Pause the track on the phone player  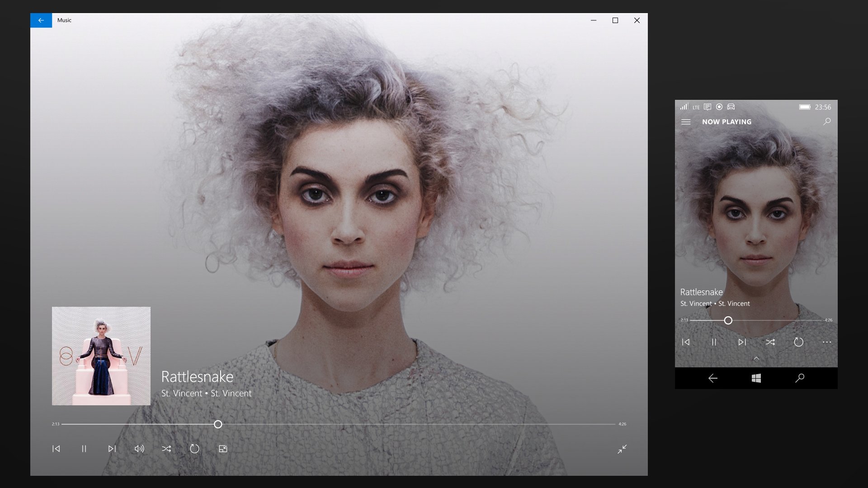[713, 342]
